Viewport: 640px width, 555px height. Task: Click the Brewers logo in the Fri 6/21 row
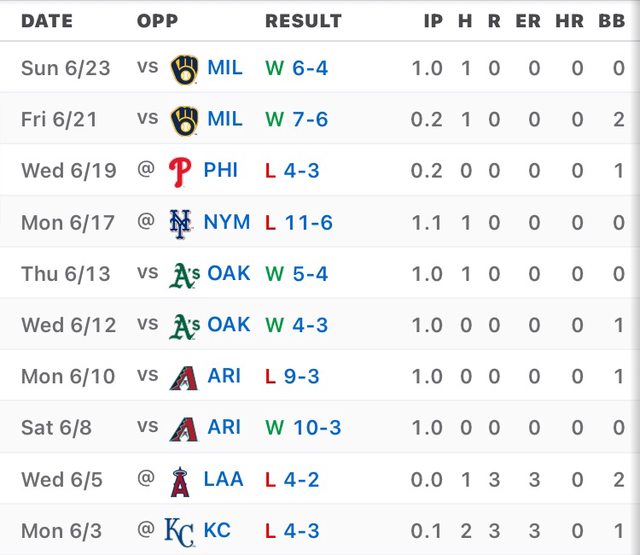(184, 119)
